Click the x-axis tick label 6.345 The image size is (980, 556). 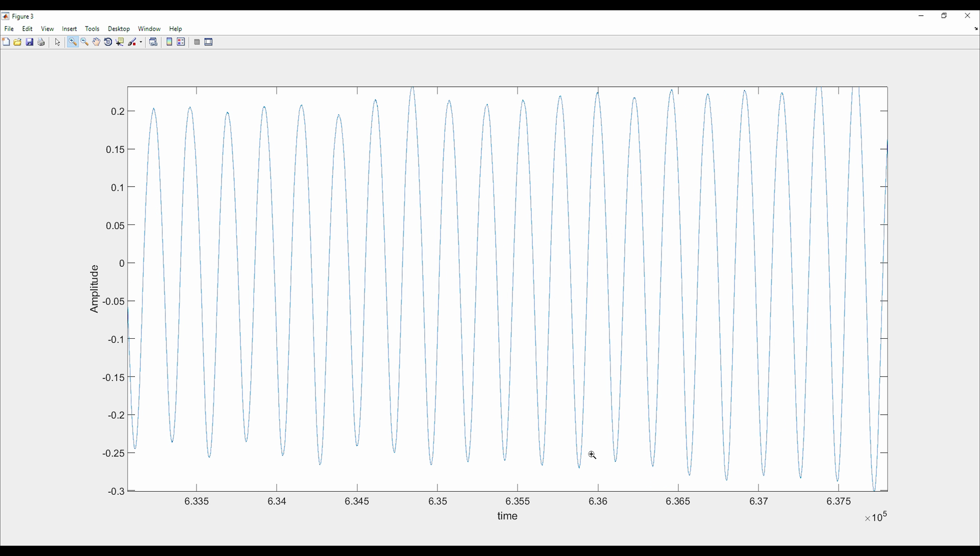pyautogui.click(x=357, y=501)
